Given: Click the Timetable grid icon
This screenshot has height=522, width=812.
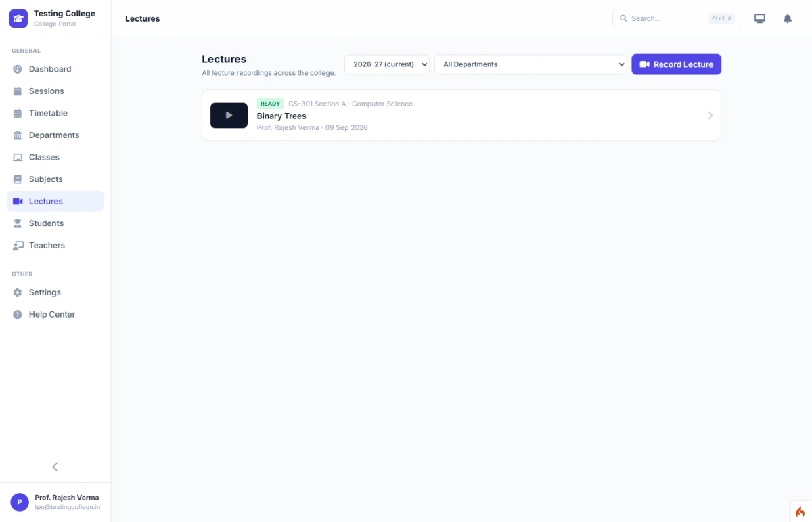Looking at the screenshot, I should 18,113.
